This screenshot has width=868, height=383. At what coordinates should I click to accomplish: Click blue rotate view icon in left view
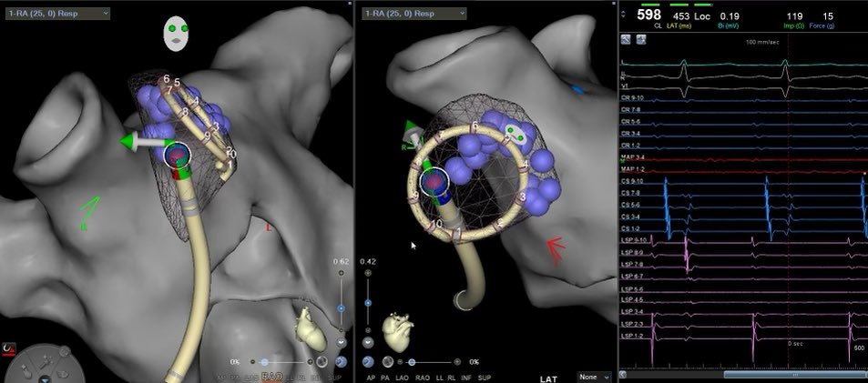(x=342, y=361)
